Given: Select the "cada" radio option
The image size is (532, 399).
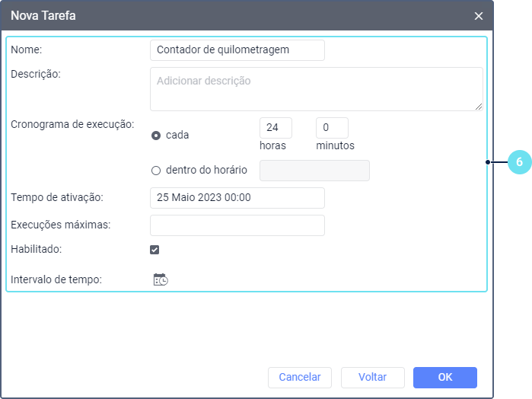Looking at the screenshot, I should click(156, 136).
